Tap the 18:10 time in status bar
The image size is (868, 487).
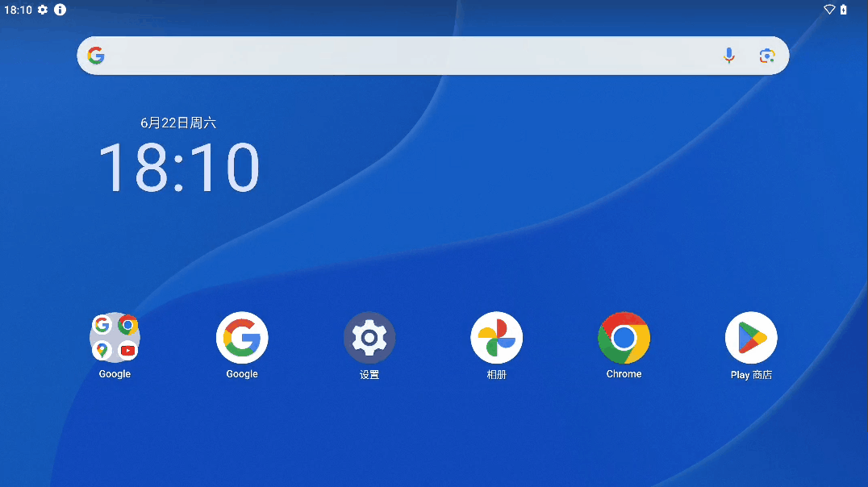pos(19,10)
